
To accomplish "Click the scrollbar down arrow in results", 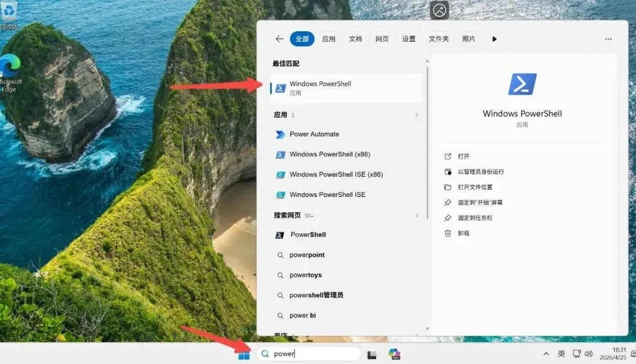I will [427, 329].
